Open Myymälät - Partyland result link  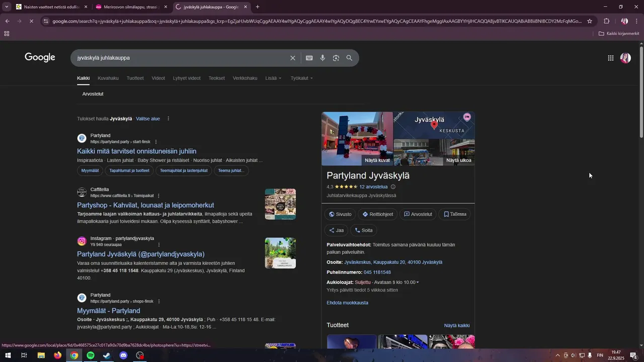pyautogui.click(x=109, y=311)
